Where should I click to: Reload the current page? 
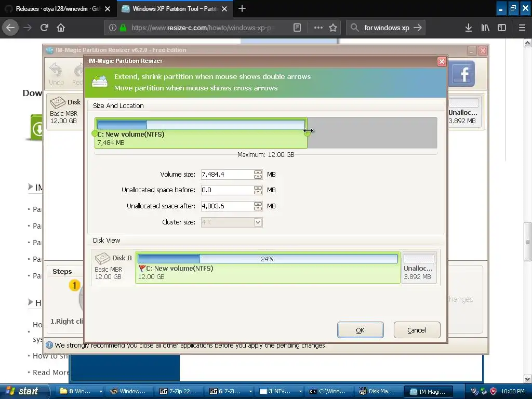[44, 28]
